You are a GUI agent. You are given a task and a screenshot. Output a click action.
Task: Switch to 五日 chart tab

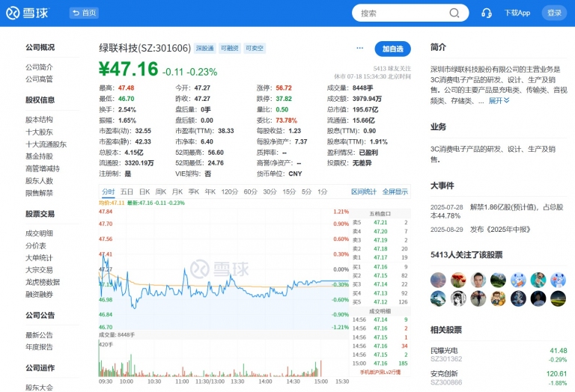[127, 192]
